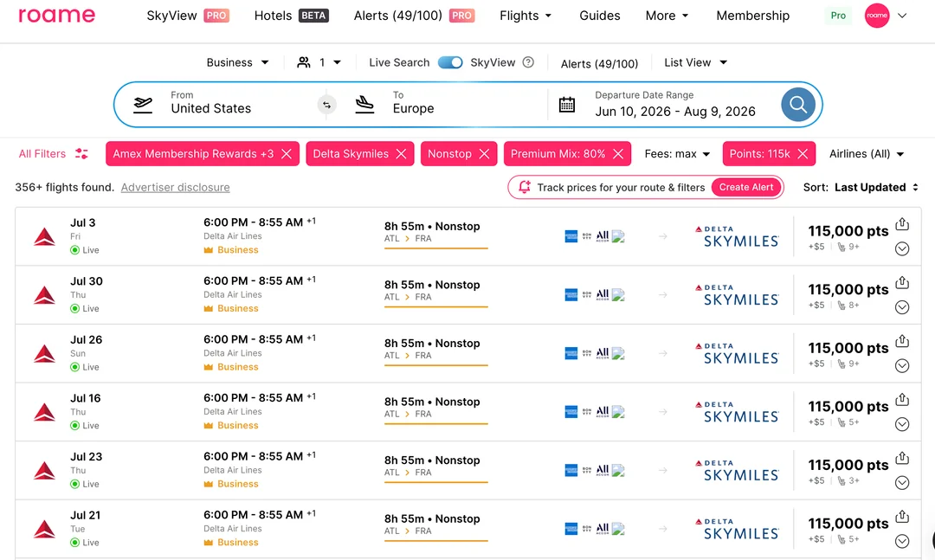
Task: Open the Business cabin class dropdown
Action: (237, 62)
